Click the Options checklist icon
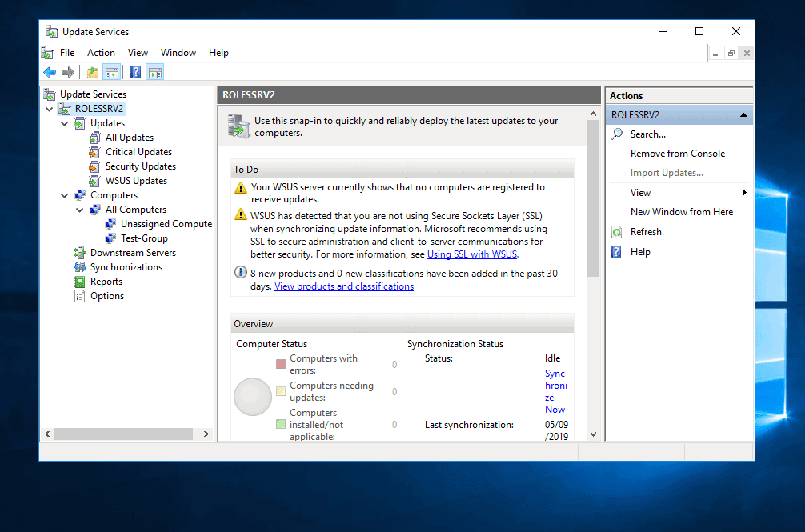Image resolution: width=805 pixels, height=532 pixels. pos(79,296)
